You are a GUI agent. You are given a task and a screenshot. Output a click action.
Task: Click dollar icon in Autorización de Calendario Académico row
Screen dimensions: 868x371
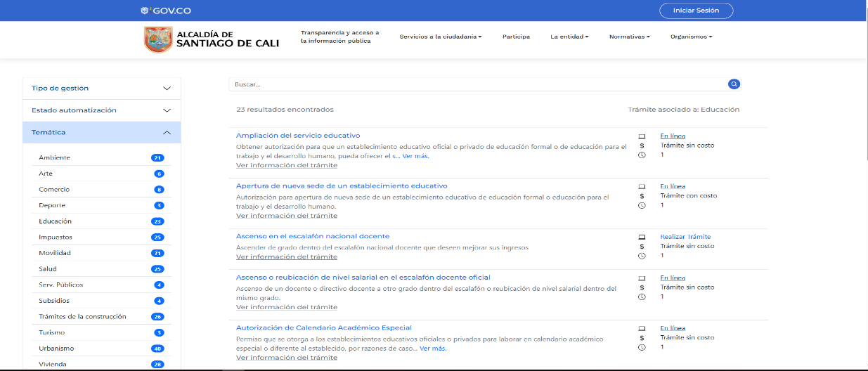click(642, 338)
